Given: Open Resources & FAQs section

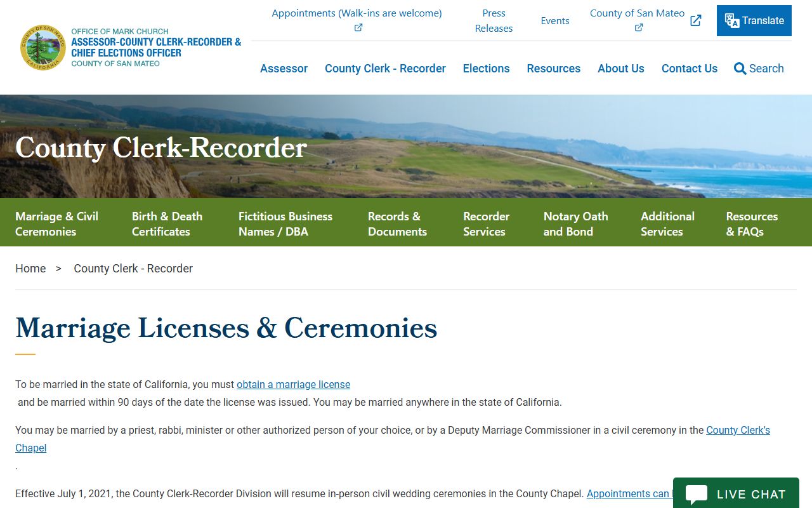Looking at the screenshot, I should coord(752,224).
